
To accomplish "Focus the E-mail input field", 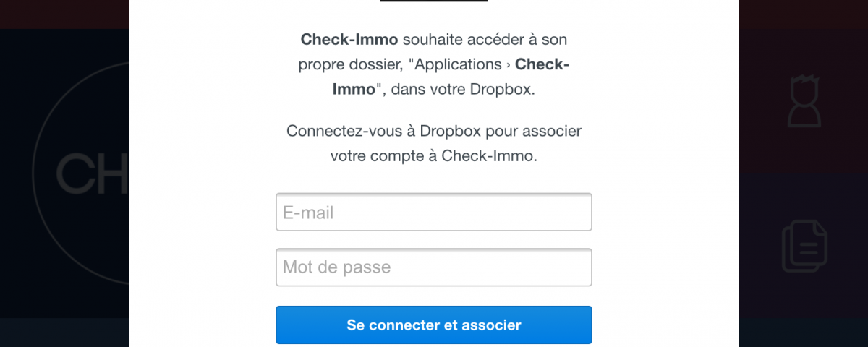I will pyautogui.click(x=434, y=212).
